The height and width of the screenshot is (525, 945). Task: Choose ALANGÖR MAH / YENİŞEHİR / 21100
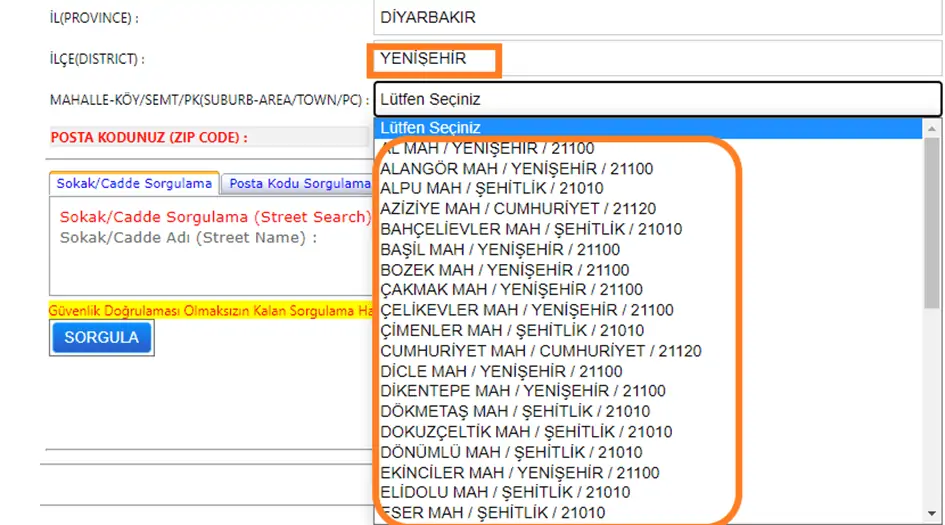point(516,168)
